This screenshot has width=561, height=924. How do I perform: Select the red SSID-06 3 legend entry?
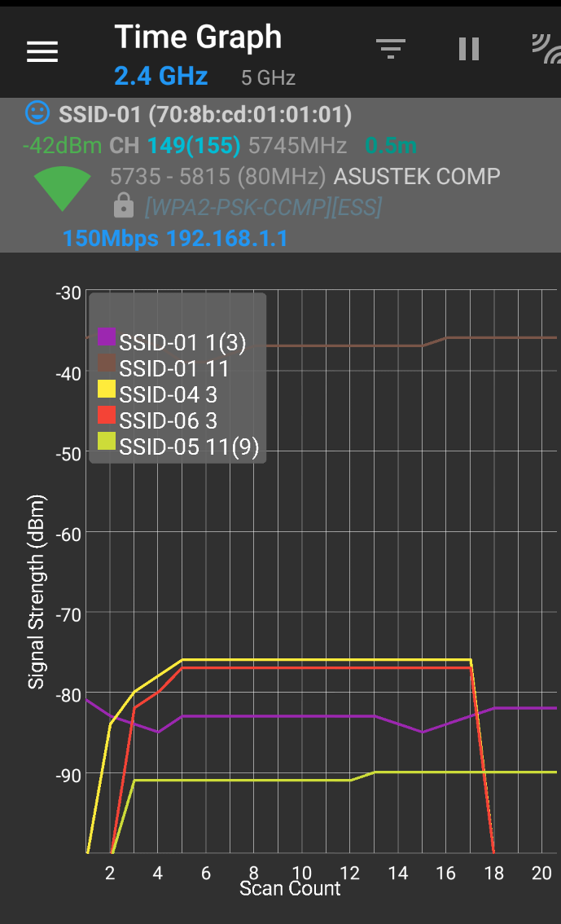pyautogui.click(x=168, y=421)
